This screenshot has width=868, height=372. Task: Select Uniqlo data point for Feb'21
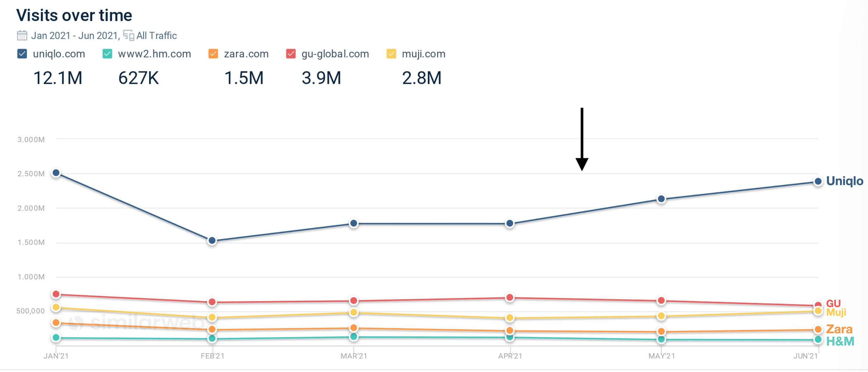pos(212,241)
